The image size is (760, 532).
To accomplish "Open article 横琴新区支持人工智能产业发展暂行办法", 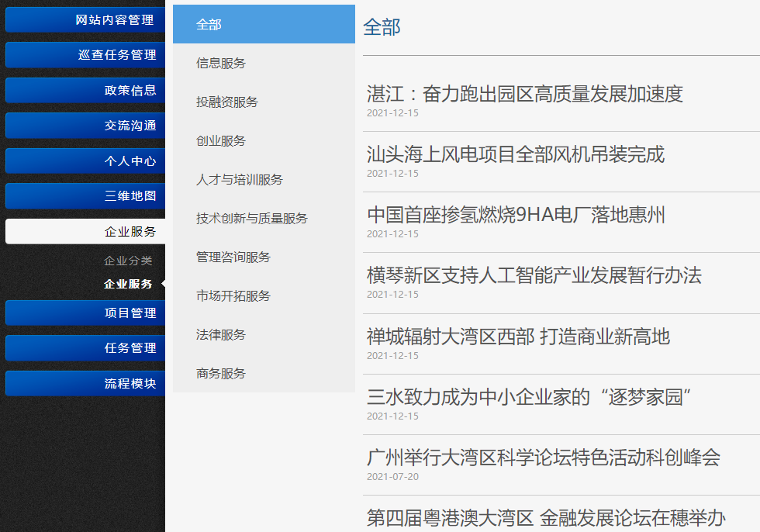I will (x=534, y=275).
